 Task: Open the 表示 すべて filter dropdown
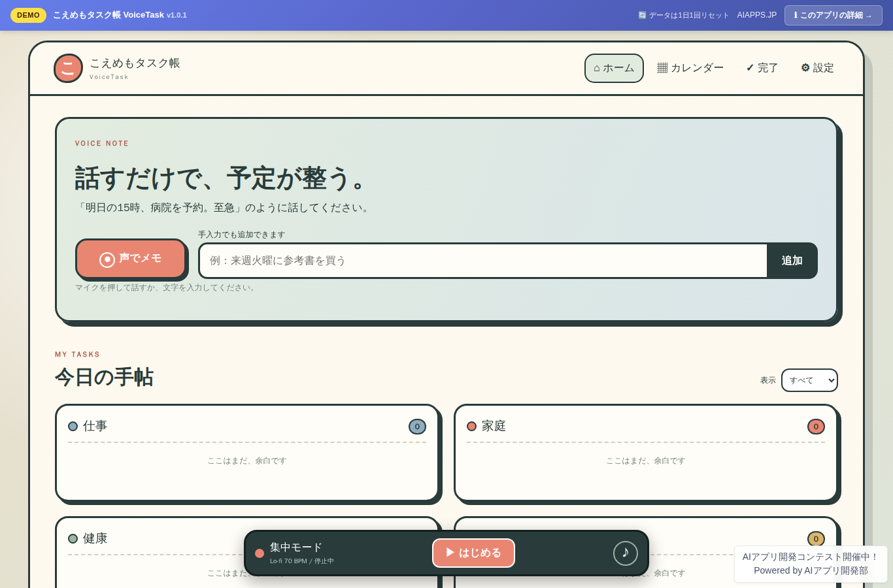809,380
